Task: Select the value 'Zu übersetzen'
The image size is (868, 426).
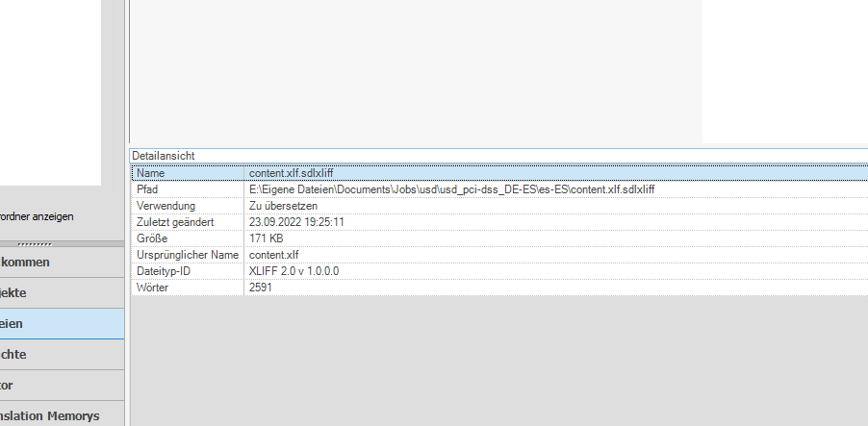Action: click(x=284, y=206)
